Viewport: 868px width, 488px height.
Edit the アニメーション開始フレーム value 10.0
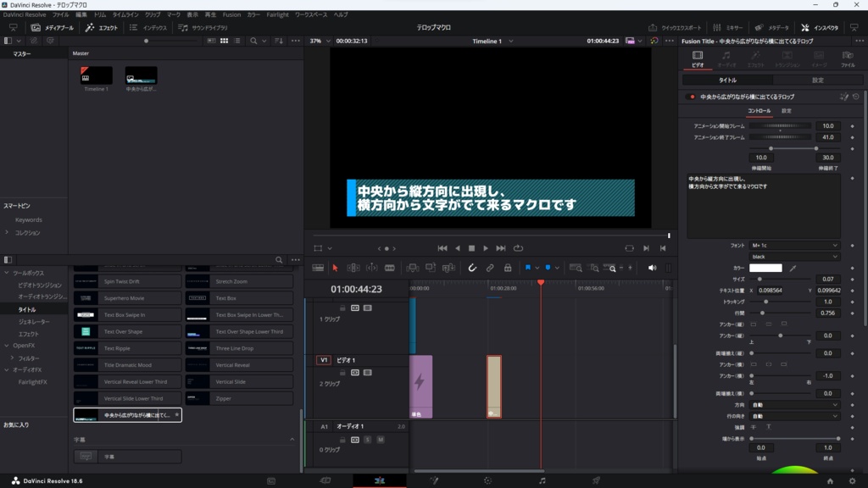[828, 126]
